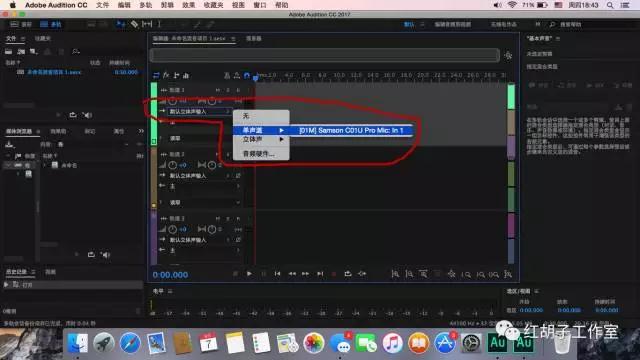Toggle Mute (M) on the first track
Screen dimensions: 640x360
[x=218, y=90]
